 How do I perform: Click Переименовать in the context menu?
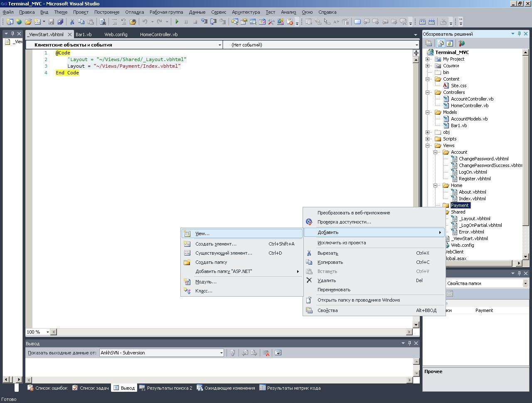click(x=374, y=290)
